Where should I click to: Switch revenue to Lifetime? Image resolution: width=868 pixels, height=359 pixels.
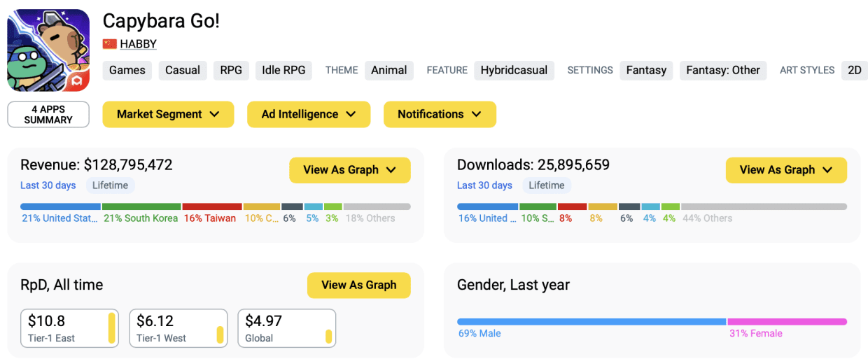point(111,185)
